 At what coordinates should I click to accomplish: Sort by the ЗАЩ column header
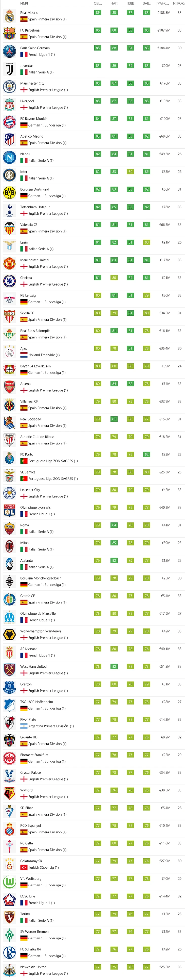click(147, 4)
